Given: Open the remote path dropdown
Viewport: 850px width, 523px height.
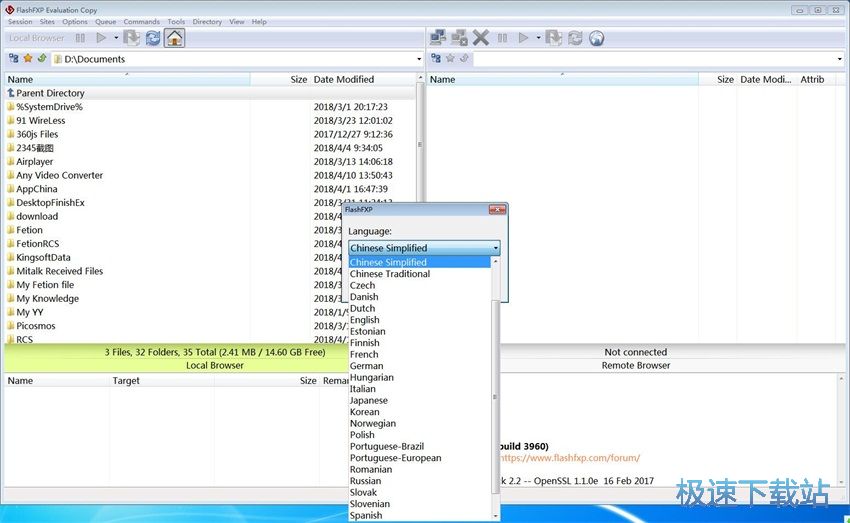Looking at the screenshot, I should (x=840, y=59).
